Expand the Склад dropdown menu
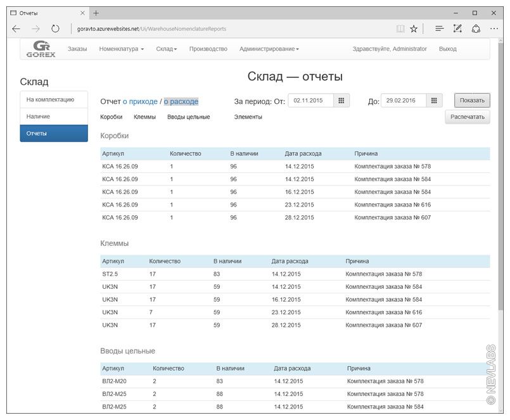The image size is (510, 420). coord(167,49)
